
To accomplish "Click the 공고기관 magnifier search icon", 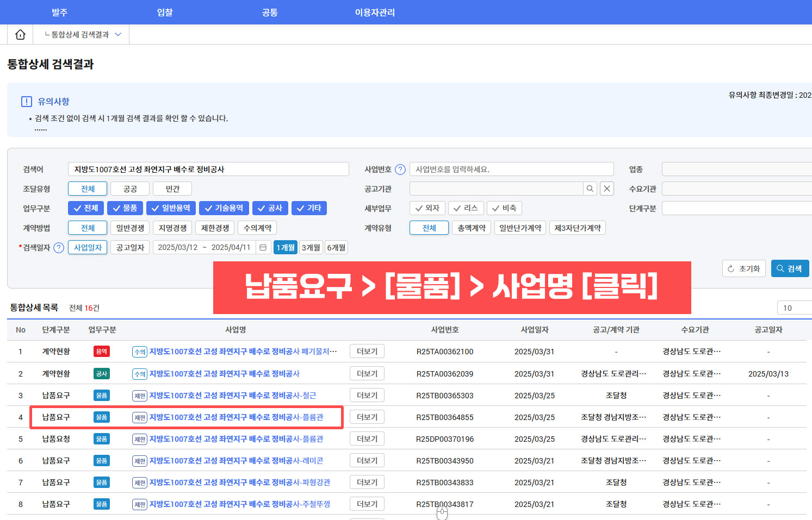I will coord(590,189).
